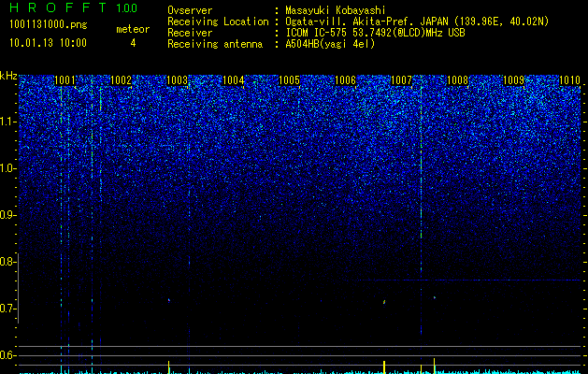Viewport: 588px width, 374px height.
Task: Click the 0.7 frequency axis label
Action: pos(7,309)
